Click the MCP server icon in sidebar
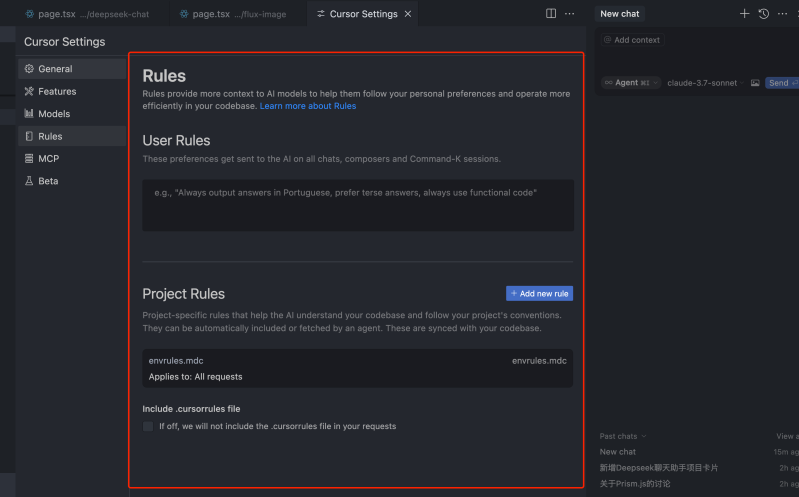The height and width of the screenshot is (497, 799). click(29, 158)
